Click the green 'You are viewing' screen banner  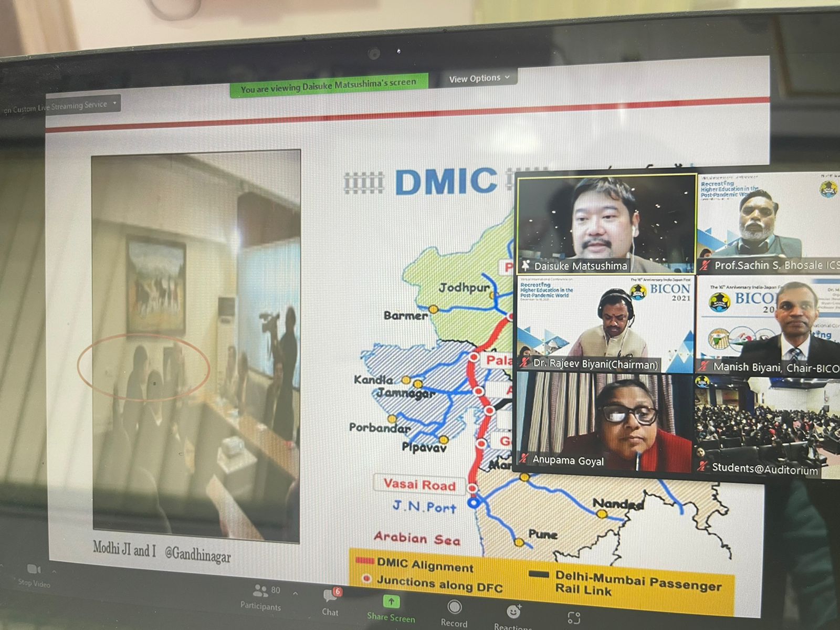(329, 86)
